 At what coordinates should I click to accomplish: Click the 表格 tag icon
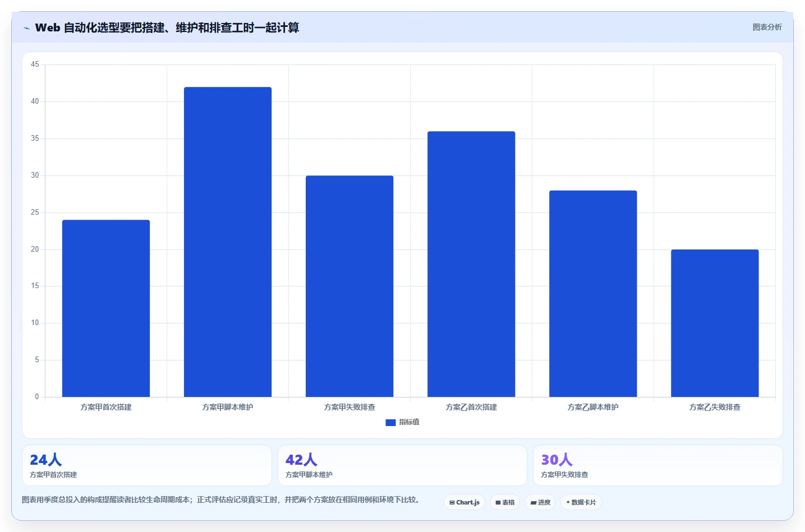498,503
